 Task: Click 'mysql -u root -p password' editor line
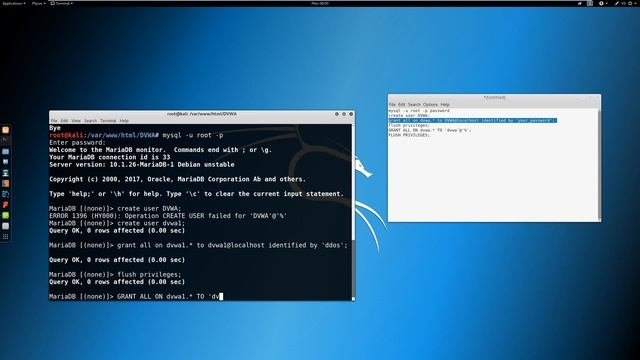pyautogui.click(x=419, y=111)
